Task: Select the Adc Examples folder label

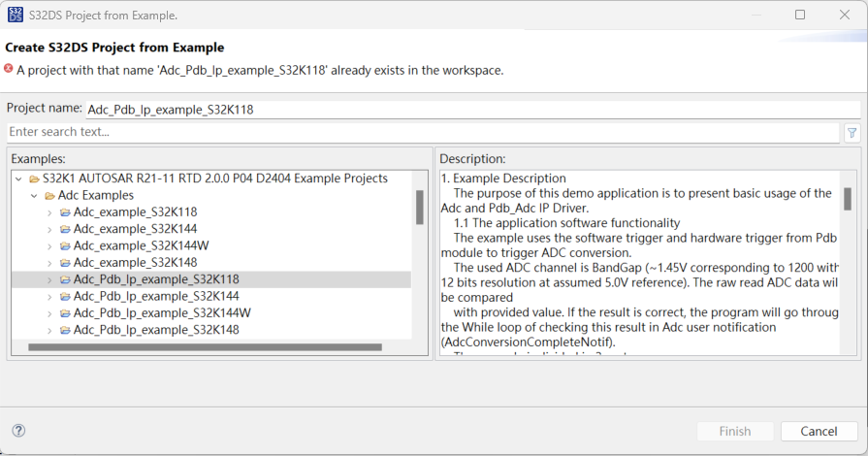Action: pos(96,196)
